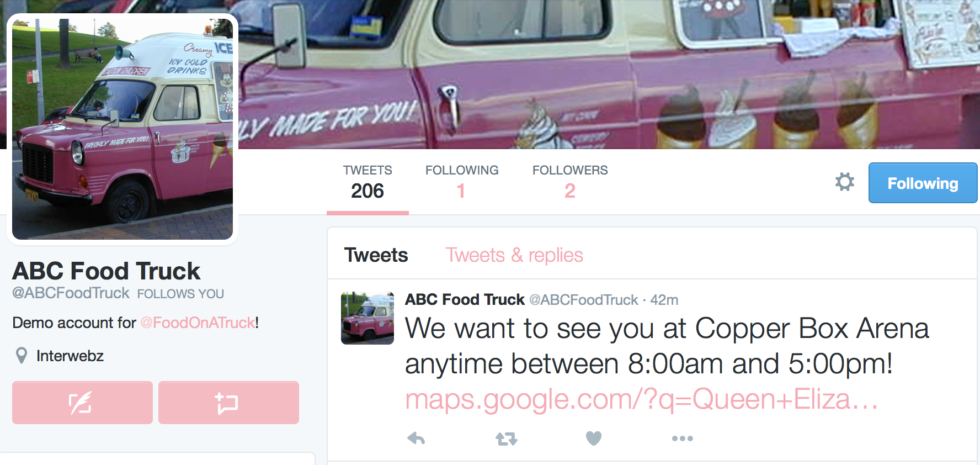Click the large ice cream truck profile photo
The height and width of the screenshot is (465, 980).
(x=122, y=129)
